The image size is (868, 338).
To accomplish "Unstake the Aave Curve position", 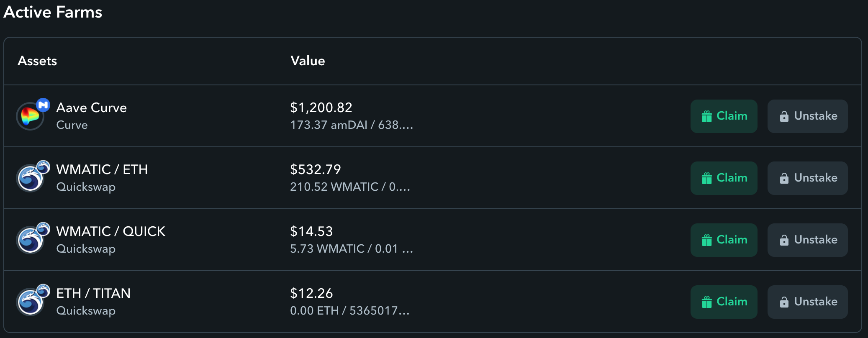I will (x=808, y=116).
